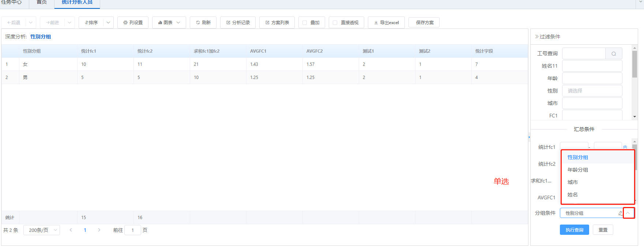
Task: Open 分析记录 analysis records
Action: [x=238, y=23]
